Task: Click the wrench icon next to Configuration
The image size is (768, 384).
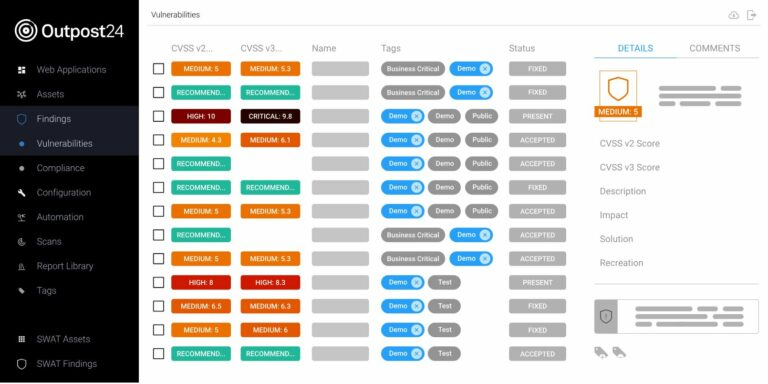Action: (x=22, y=192)
